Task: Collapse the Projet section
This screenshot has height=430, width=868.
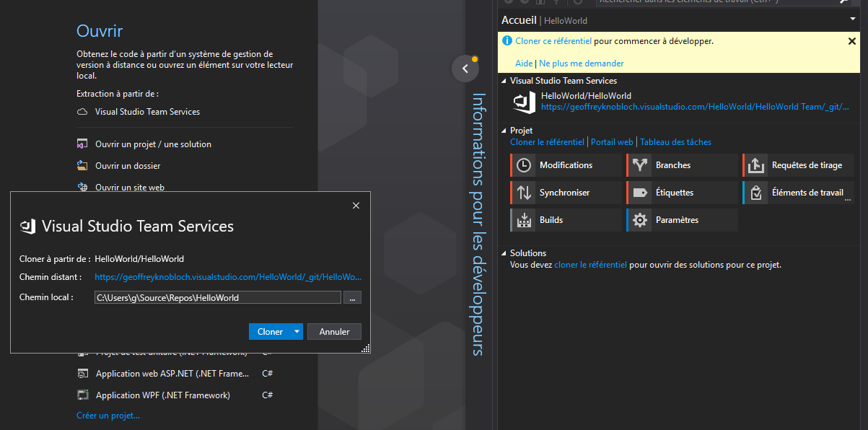Action: coord(504,131)
